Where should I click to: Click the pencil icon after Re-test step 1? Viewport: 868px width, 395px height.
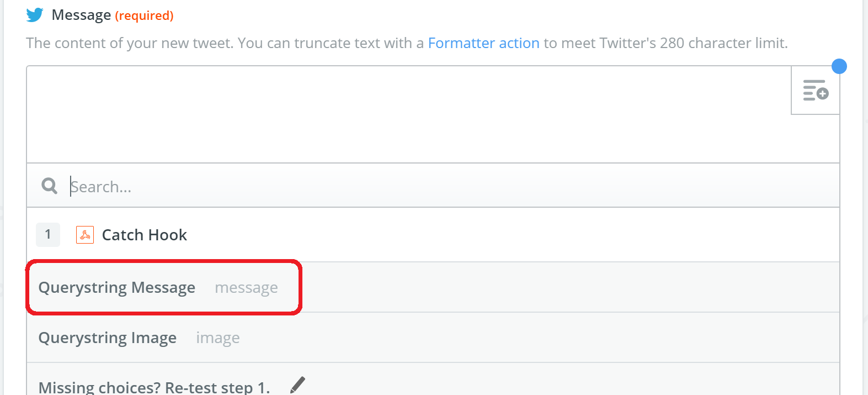point(297,385)
